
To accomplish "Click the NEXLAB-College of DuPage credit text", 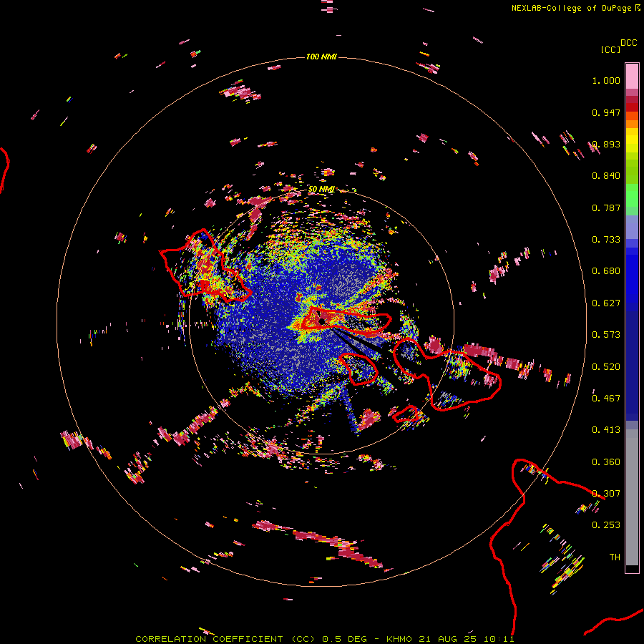I will pyautogui.click(x=572, y=8).
